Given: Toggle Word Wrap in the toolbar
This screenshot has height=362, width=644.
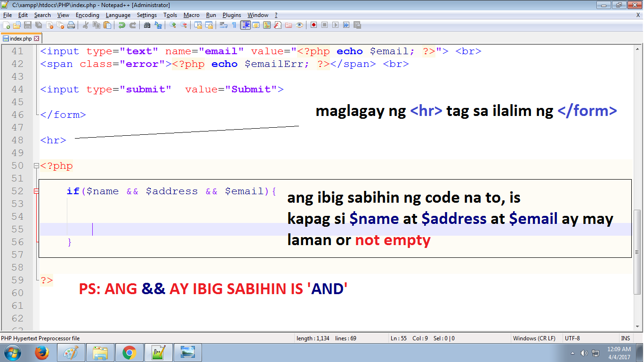Looking at the screenshot, I should [223, 27].
